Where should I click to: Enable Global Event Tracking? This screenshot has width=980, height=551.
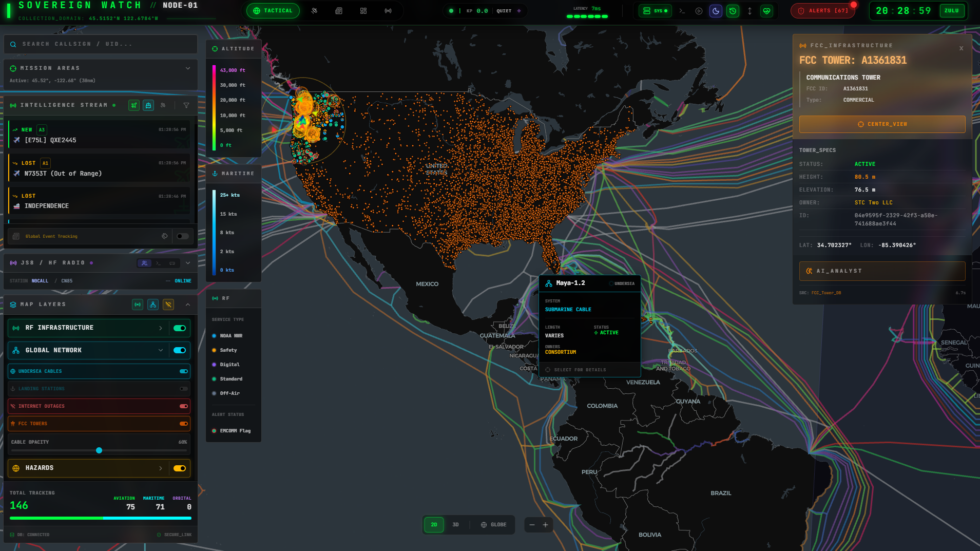pos(183,236)
